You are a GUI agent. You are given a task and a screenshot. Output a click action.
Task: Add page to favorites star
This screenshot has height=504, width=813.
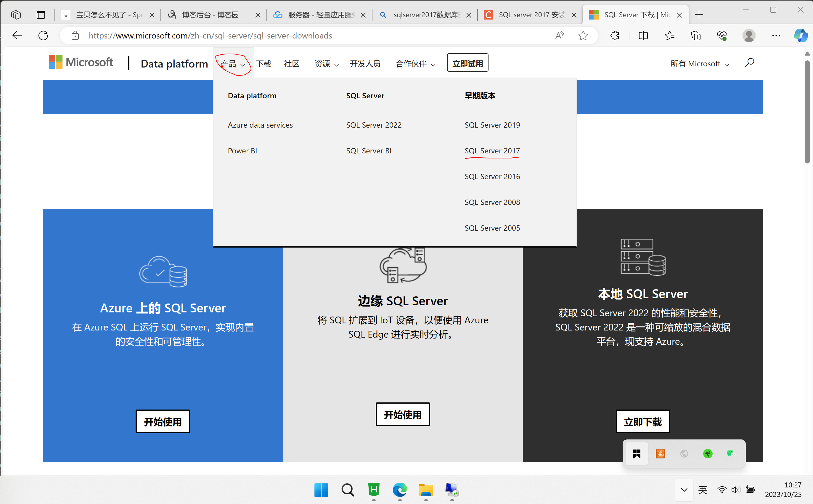click(583, 35)
